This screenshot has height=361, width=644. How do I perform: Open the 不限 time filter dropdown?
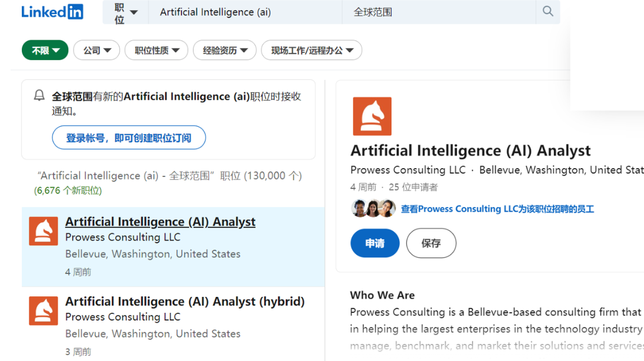coord(45,50)
